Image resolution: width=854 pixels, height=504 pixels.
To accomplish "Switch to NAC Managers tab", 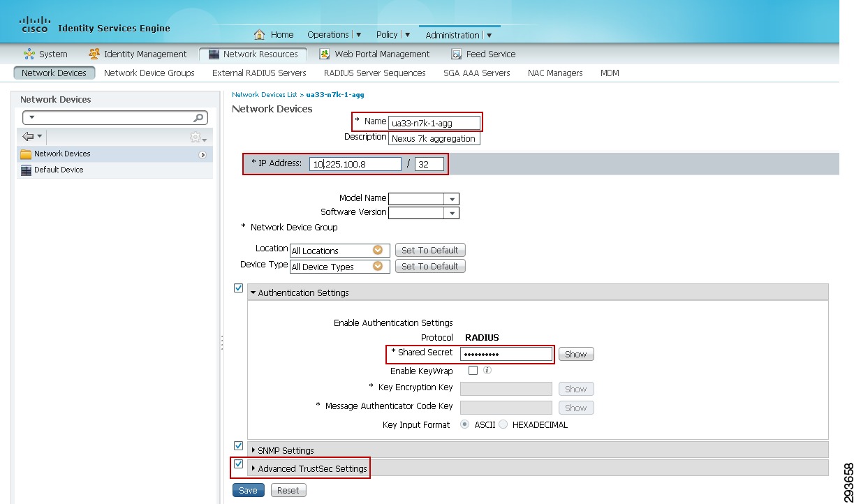I will (555, 73).
